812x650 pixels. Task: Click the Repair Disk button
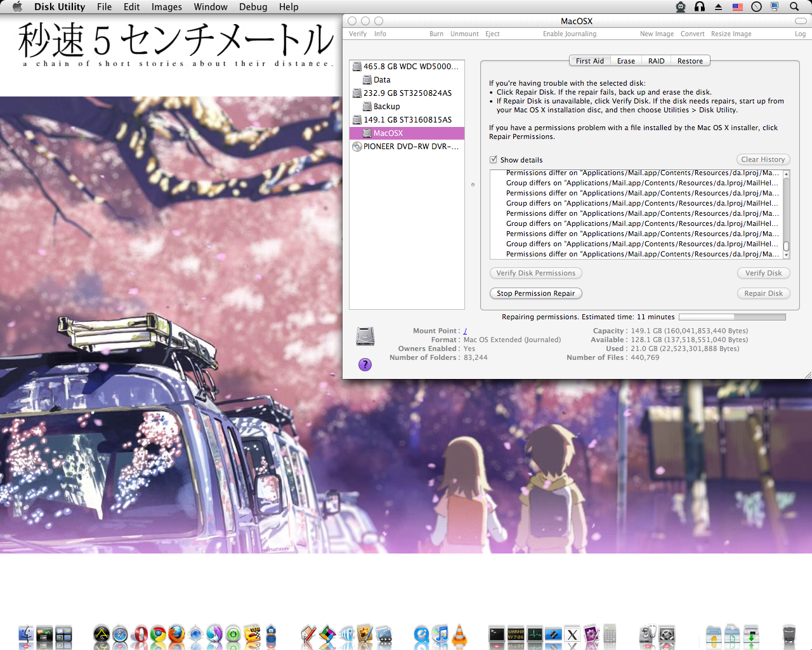coord(763,293)
